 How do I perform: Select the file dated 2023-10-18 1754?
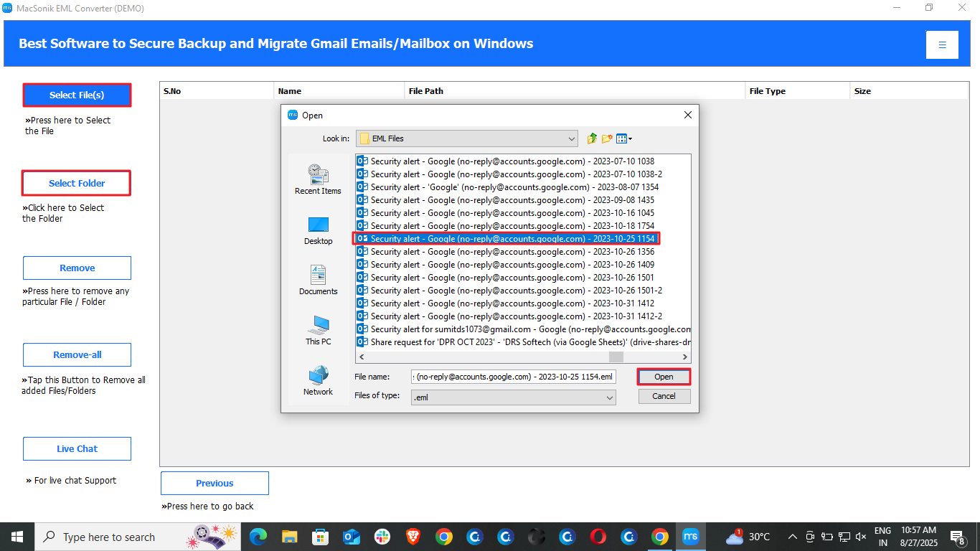click(506, 226)
